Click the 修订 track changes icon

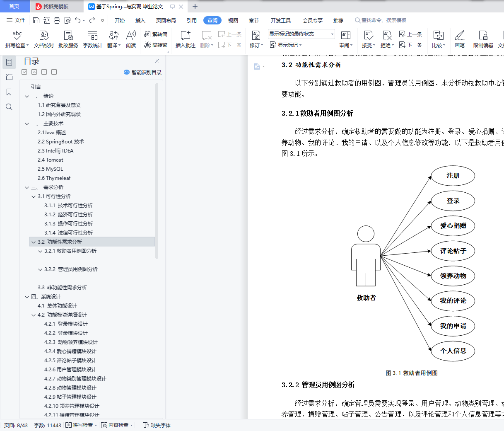coord(256,36)
